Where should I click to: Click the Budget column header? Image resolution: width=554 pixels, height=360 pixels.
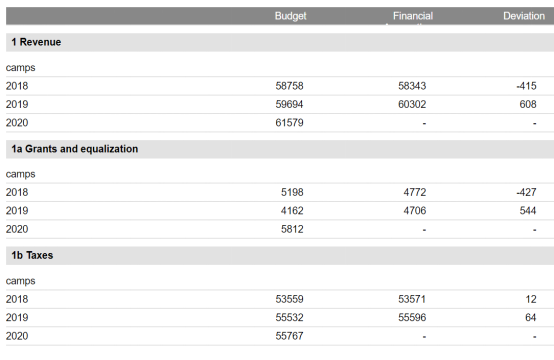click(290, 16)
